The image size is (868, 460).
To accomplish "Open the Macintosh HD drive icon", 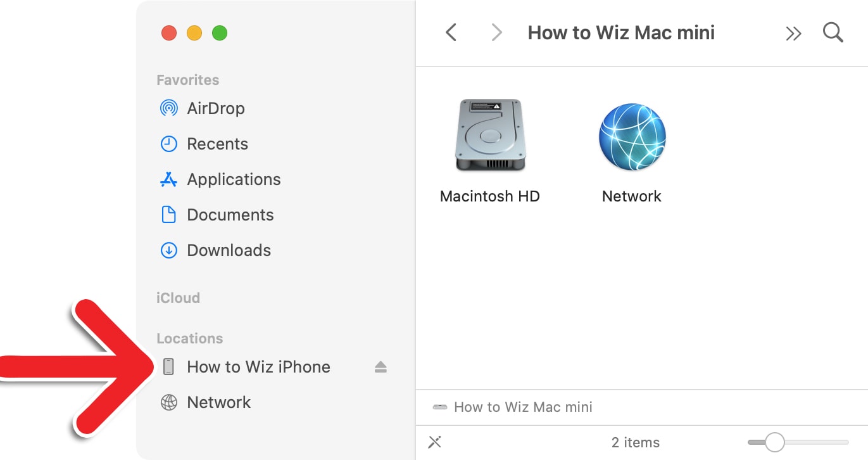I will pos(490,136).
